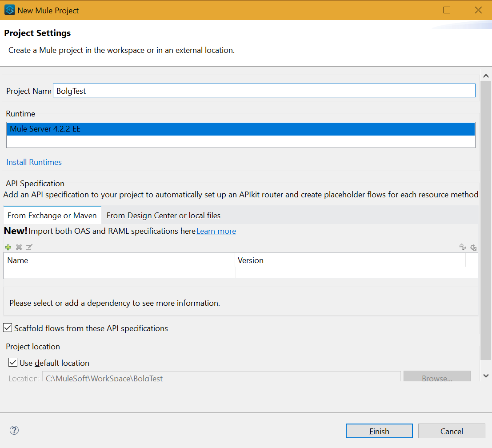Maximize the New Mule Project window
This screenshot has height=448, width=492.
click(x=447, y=10)
